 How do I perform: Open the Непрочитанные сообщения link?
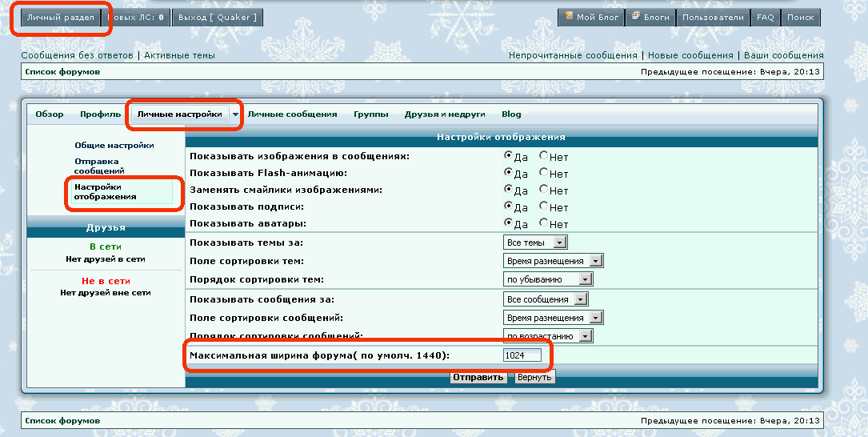pos(573,56)
